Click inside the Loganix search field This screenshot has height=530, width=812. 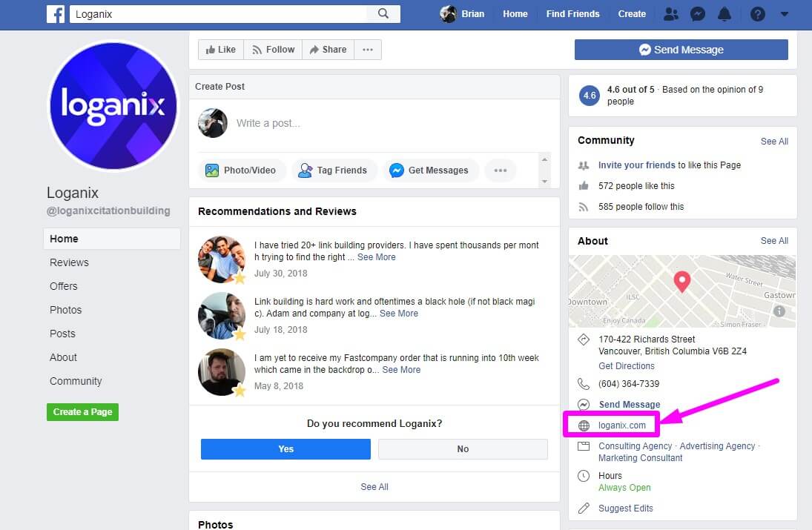(218, 14)
